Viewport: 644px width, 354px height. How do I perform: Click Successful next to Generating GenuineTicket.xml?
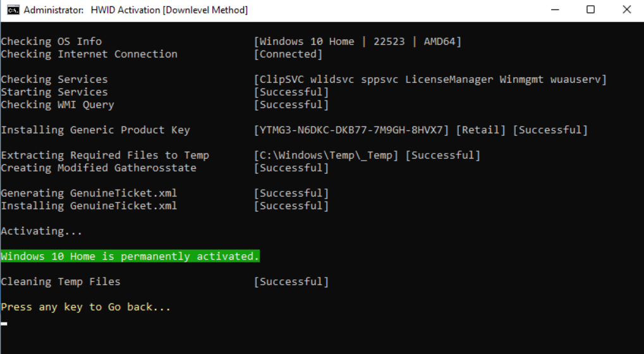pyautogui.click(x=291, y=193)
